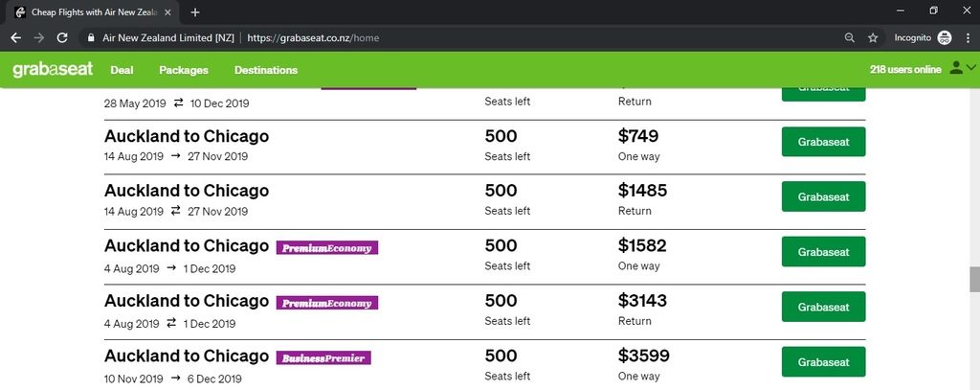
Task: Close the Cheap Flights browser tab
Action: (167, 11)
